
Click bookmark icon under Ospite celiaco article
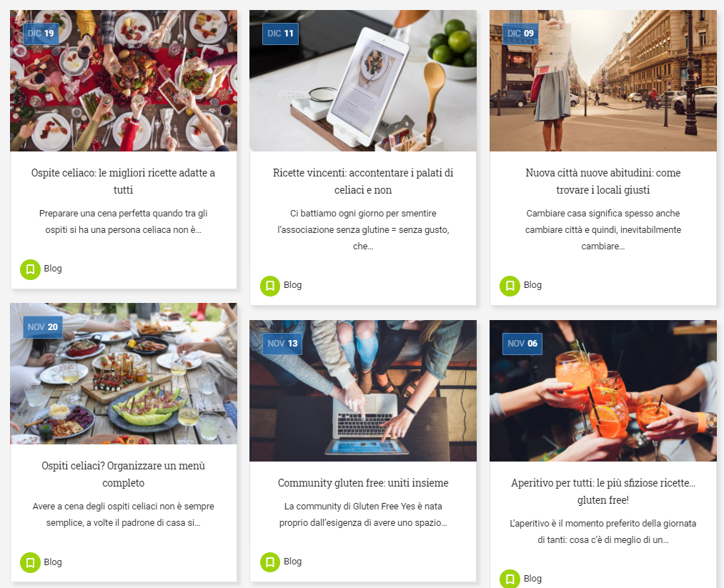[30, 269]
